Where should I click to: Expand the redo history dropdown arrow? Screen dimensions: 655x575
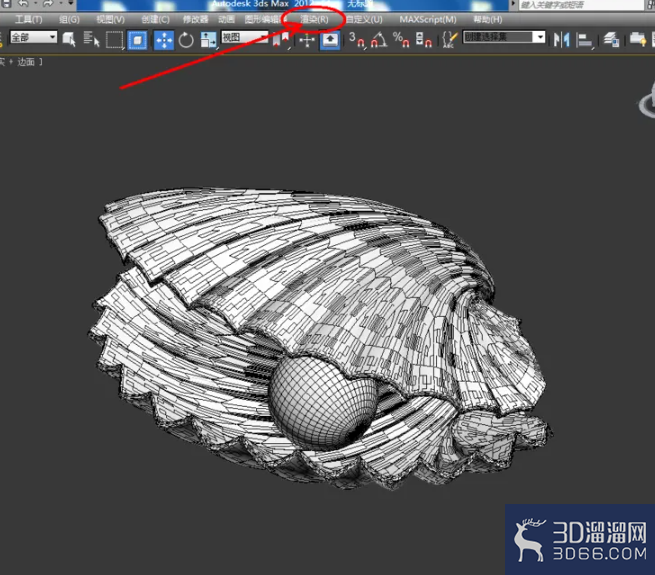60,4
